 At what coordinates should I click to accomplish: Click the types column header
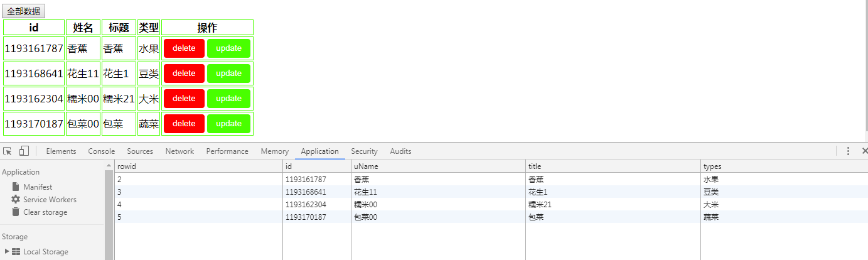coord(784,166)
